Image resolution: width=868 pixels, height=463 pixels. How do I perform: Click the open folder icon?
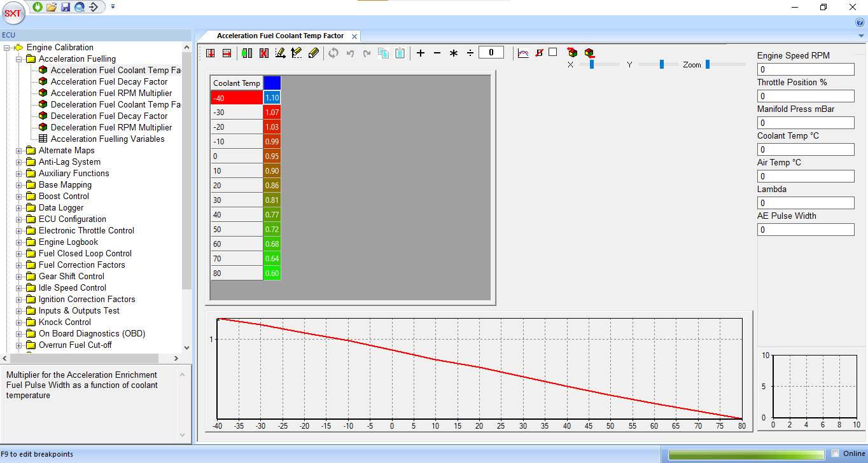point(52,7)
